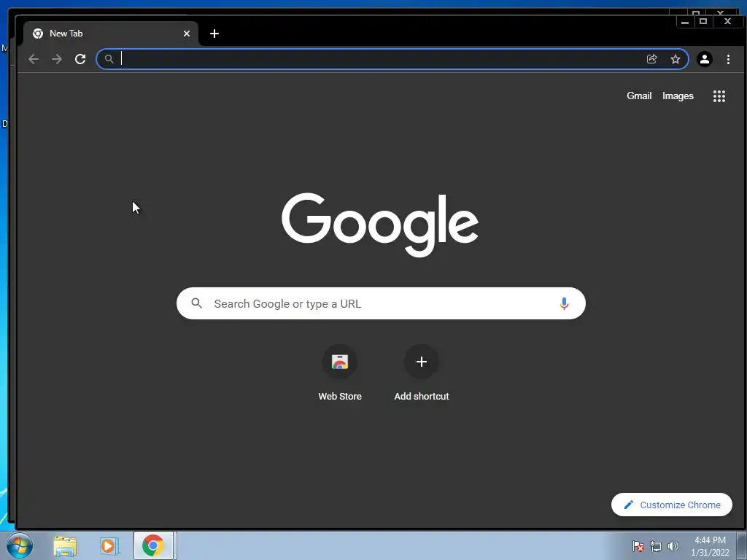
Task: Open Chrome three-dot menu
Action: (x=728, y=59)
